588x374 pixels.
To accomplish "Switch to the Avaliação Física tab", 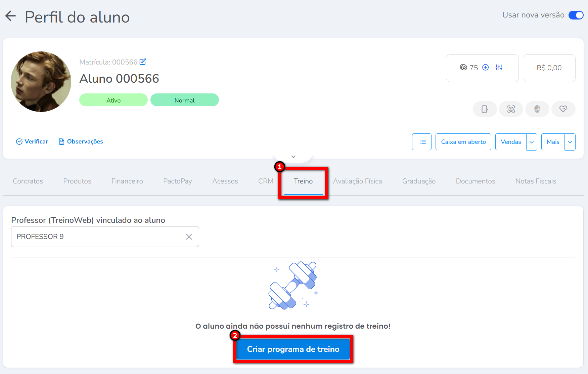I will coord(357,181).
